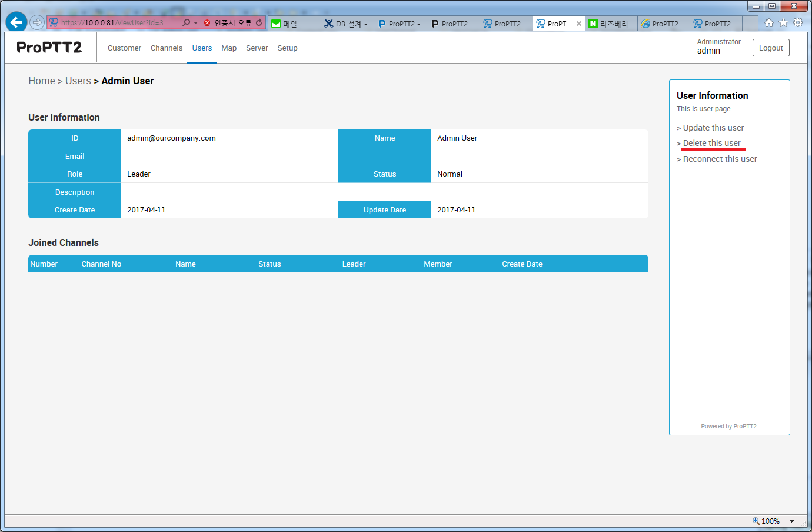Switch to the 메일 browser tab
Image resolution: width=812 pixels, height=532 pixels.
294,24
